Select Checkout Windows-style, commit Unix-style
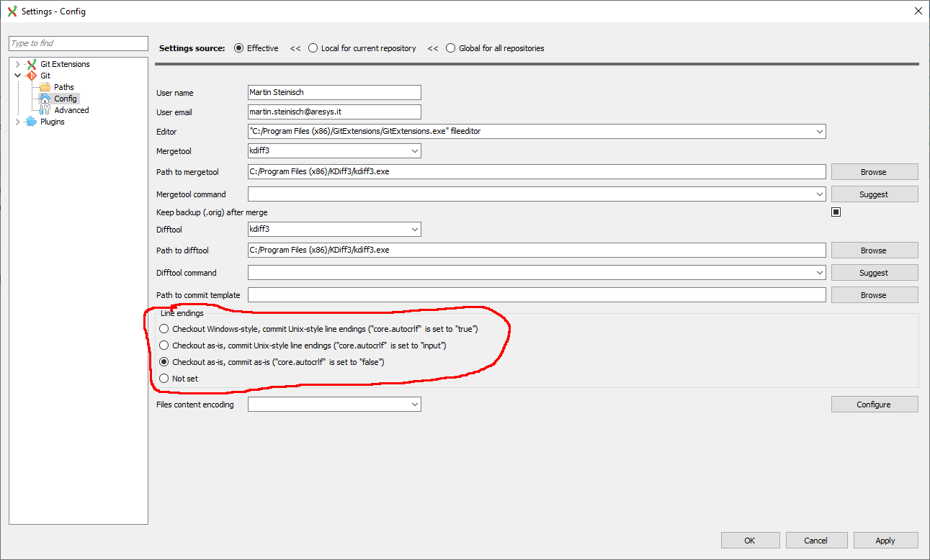 pyautogui.click(x=164, y=328)
